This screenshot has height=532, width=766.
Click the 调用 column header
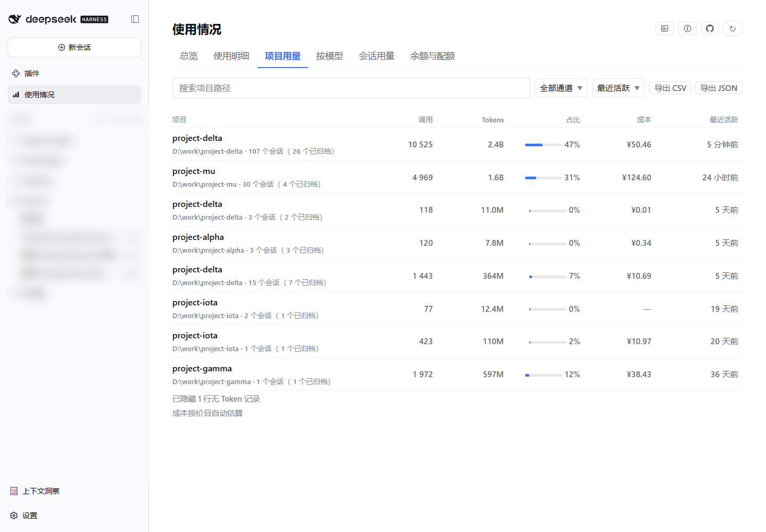pyautogui.click(x=426, y=120)
